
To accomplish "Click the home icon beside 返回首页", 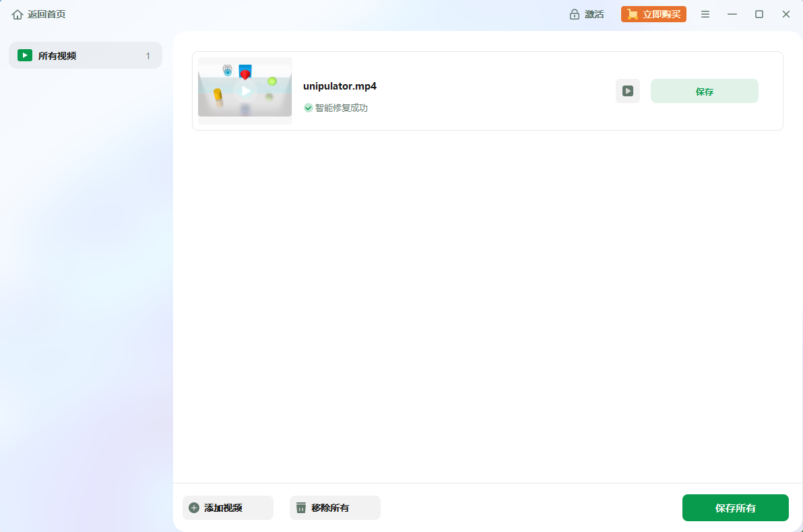I will click(x=17, y=13).
